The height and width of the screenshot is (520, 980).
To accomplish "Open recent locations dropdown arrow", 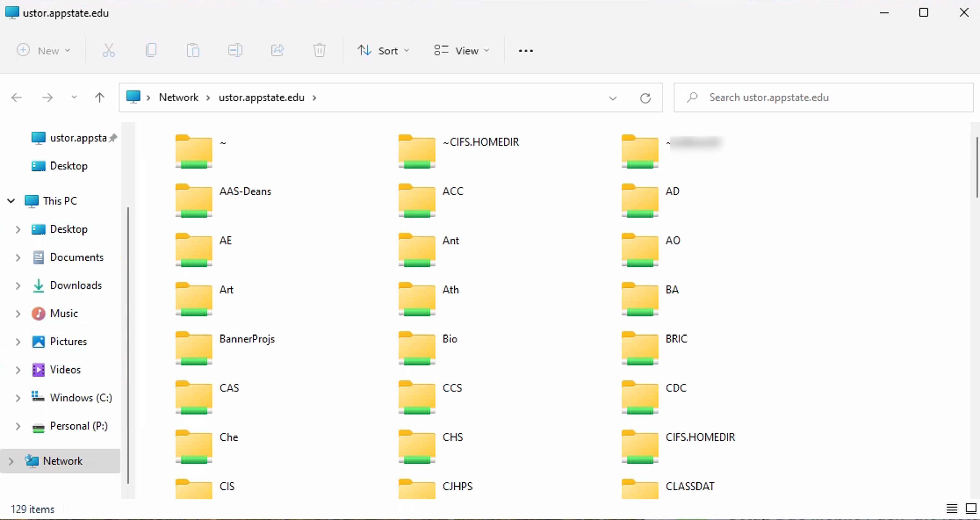I will tap(74, 97).
